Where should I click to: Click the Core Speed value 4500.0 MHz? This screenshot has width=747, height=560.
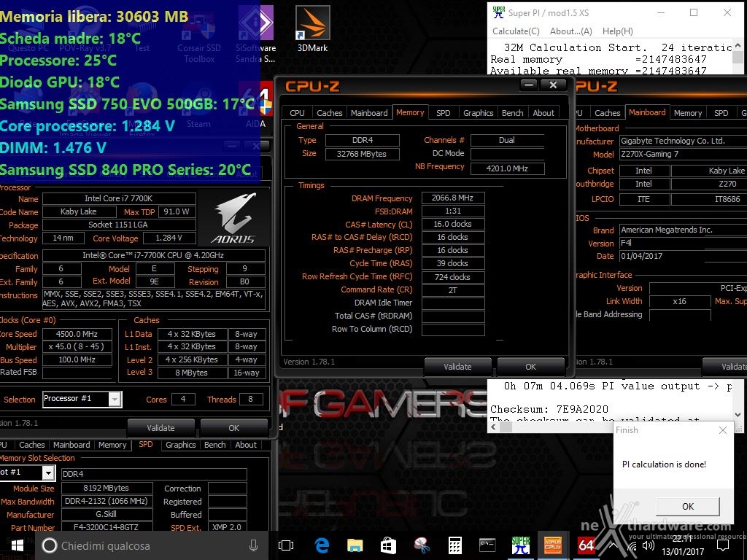tap(77, 334)
